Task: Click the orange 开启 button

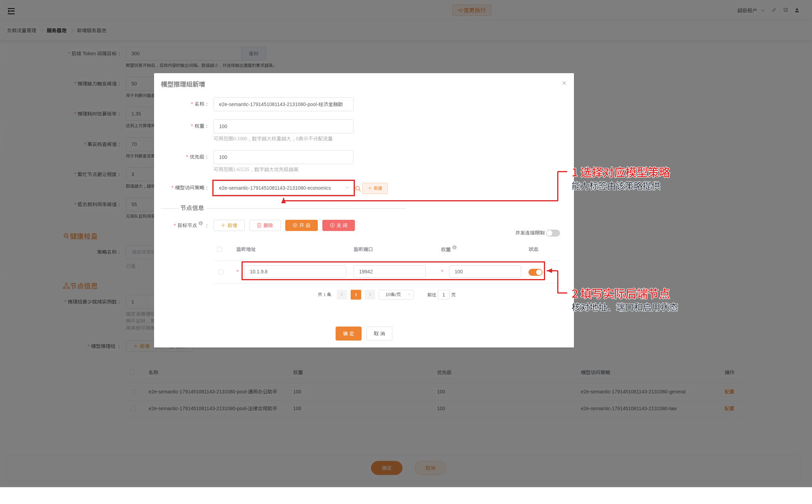Action: [301, 225]
